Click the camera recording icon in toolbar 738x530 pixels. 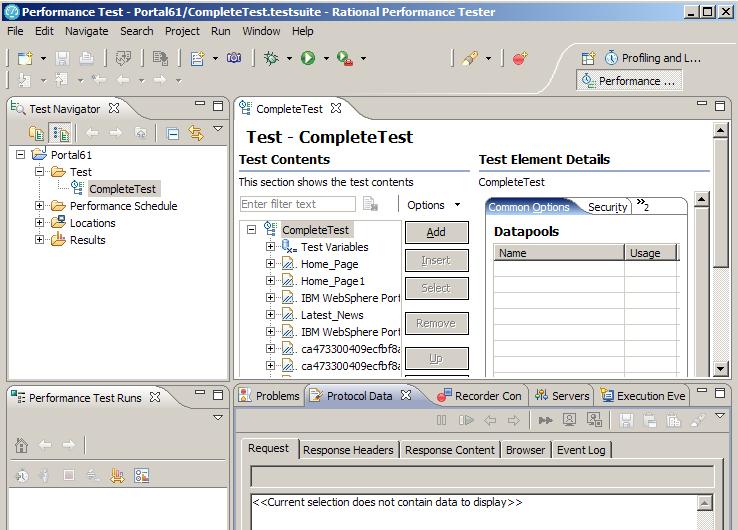pos(234,58)
